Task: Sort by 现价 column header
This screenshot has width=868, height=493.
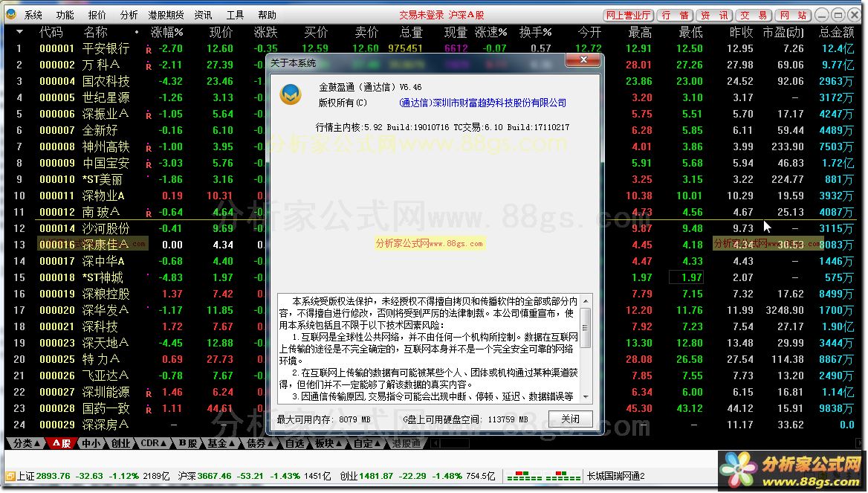Action: coord(221,32)
